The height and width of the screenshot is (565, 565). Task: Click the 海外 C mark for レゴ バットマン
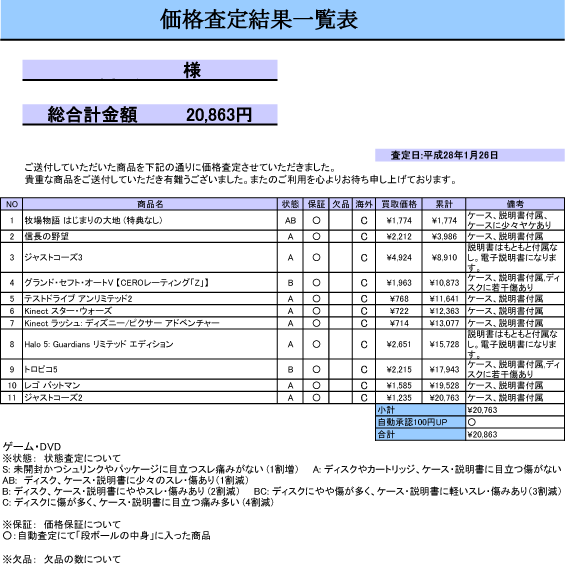tap(364, 386)
